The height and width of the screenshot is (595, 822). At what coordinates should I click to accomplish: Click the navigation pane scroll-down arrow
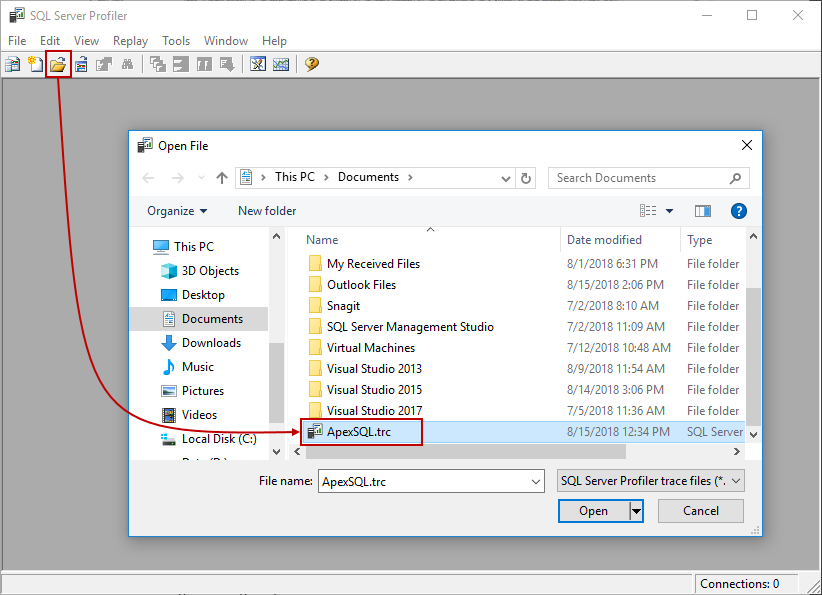point(277,451)
